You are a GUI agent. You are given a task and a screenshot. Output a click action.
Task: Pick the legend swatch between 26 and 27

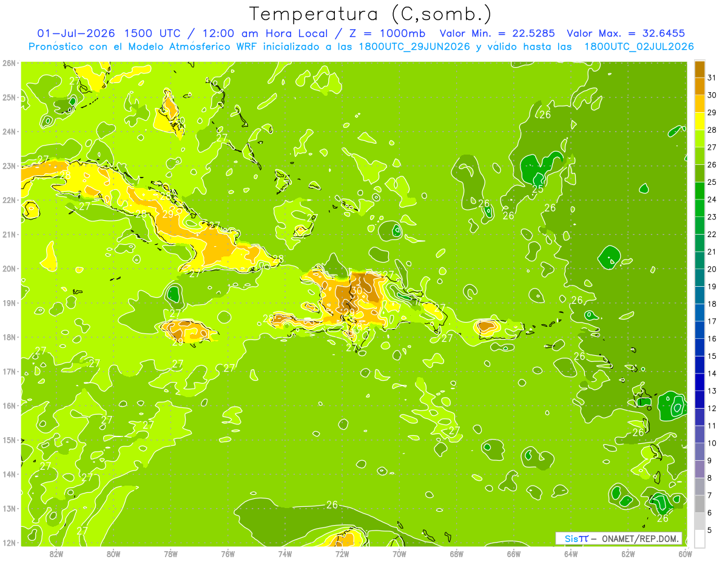click(699, 156)
